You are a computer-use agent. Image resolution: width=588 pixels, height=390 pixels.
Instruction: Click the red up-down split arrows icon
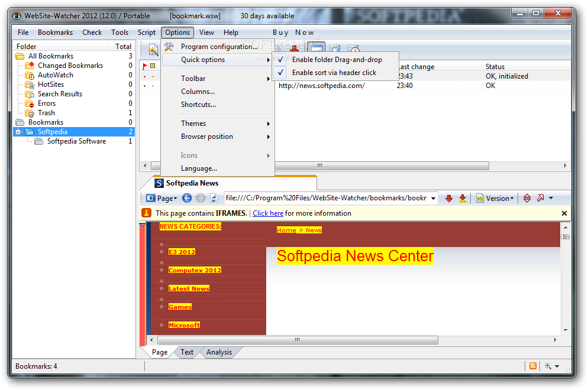pyautogui.click(x=527, y=198)
